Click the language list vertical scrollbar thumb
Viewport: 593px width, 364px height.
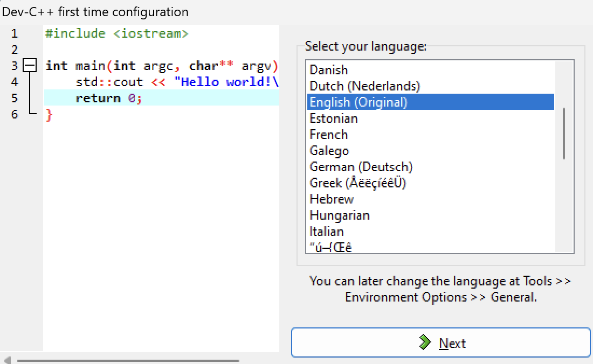pos(564,134)
